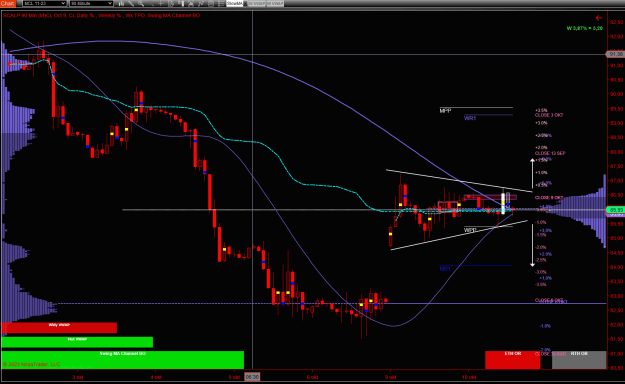The image size is (625, 384).
Task: Toggle the W VWAP toolbar button
Action: [x=257, y=4]
